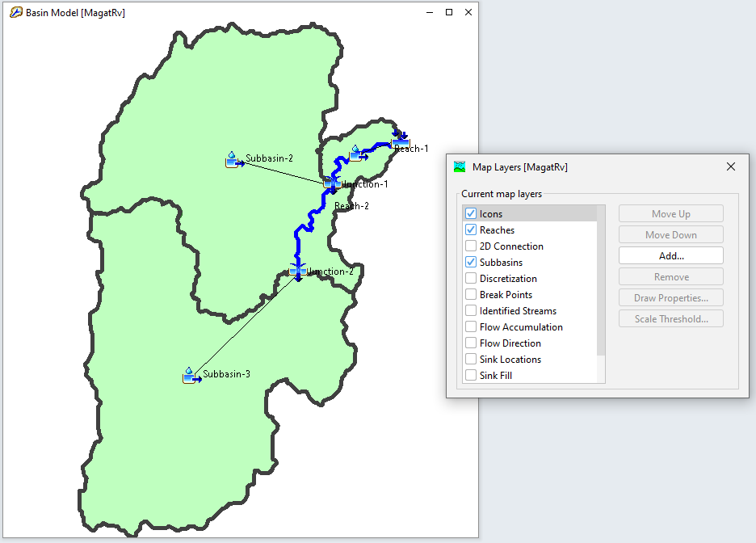The width and height of the screenshot is (756, 543).
Task: Click the Map Layers dialog title icon
Action: tap(460, 166)
